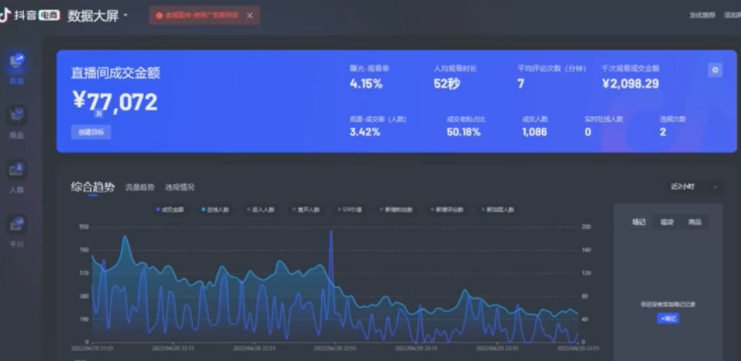Toggle the UV价值 legend series
Image resolution: width=741 pixels, height=361 pixels.
(350, 209)
